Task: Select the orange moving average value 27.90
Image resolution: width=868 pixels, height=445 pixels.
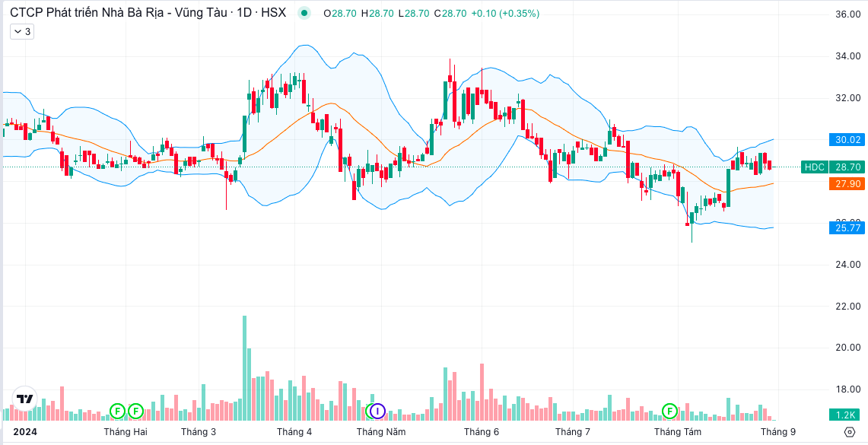Action: (847, 184)
